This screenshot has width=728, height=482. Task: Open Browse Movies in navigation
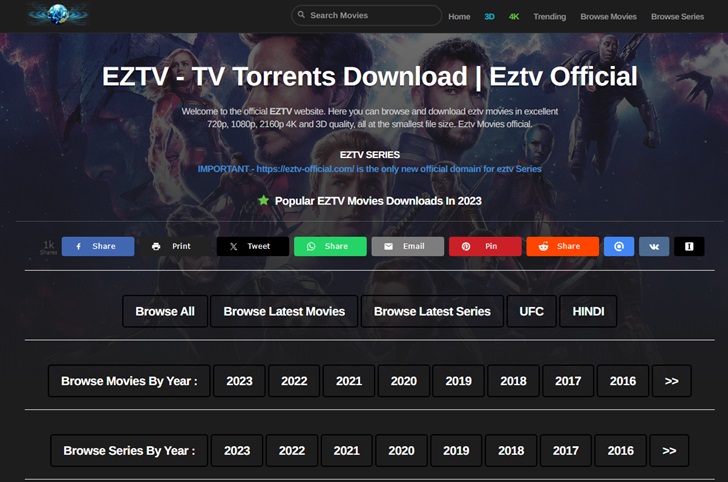[x=608, y=17]
